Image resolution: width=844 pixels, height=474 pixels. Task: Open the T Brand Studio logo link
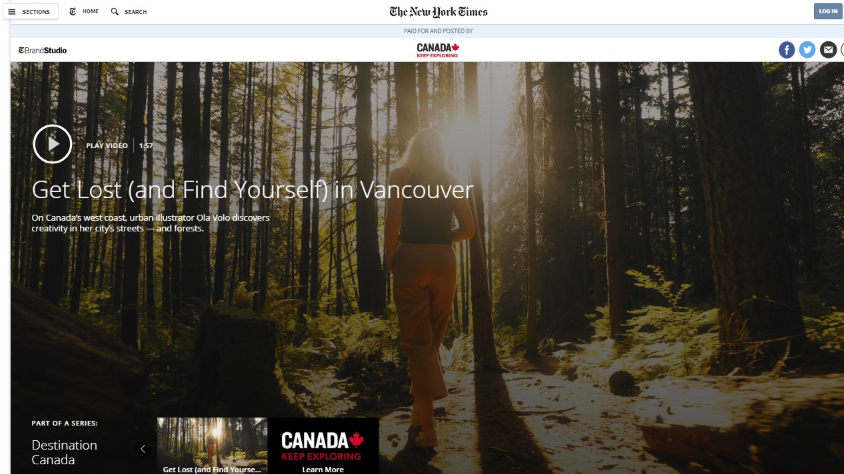(43, 50)
